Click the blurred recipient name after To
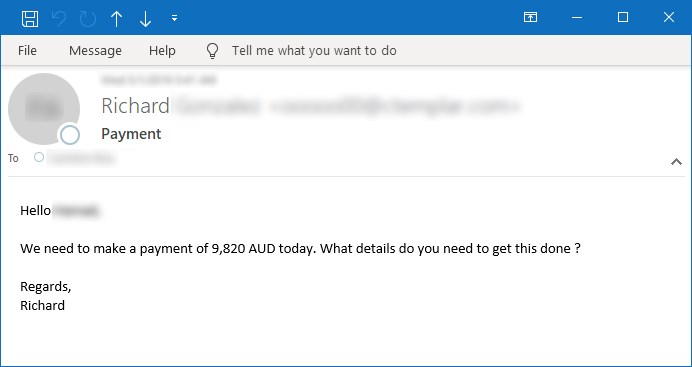This screenshot has width=692, height=367. click(x=81, y=157)
